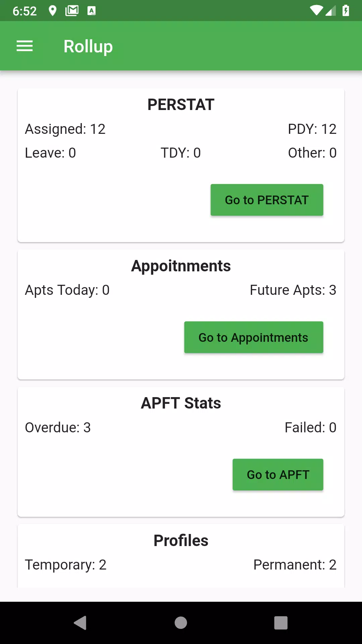Tap the APFT Stats card heading
Viewport: 362px width, 644px height.
(x=181, y=403)
